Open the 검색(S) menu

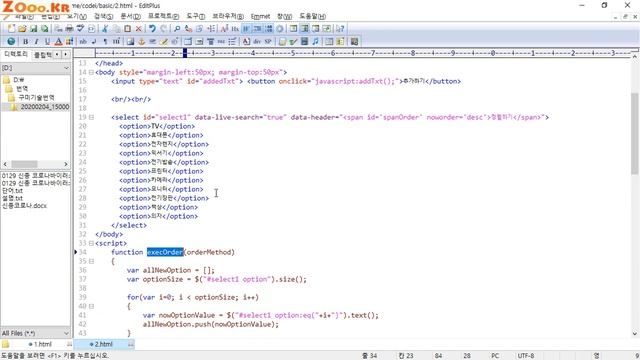click(x=103, y=16)
